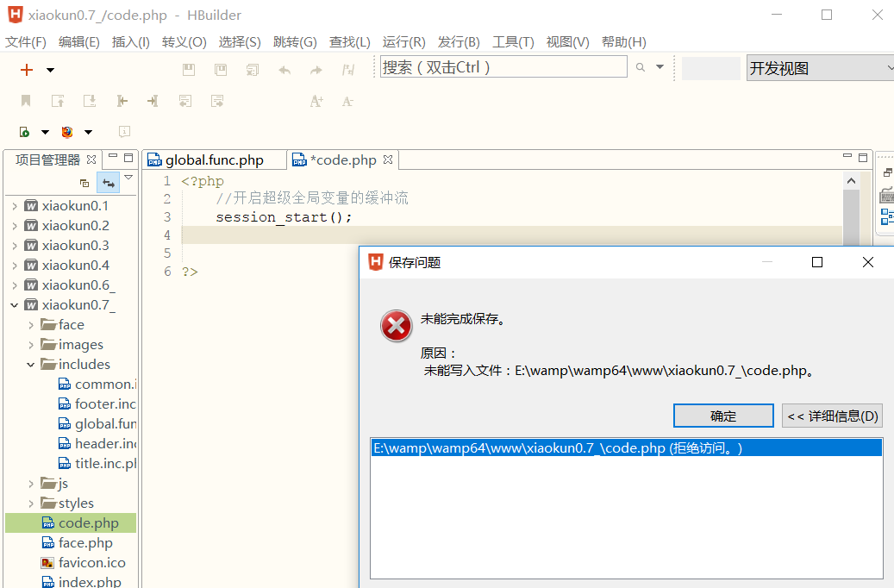Select face.php in the project tree

pos(85,543)
